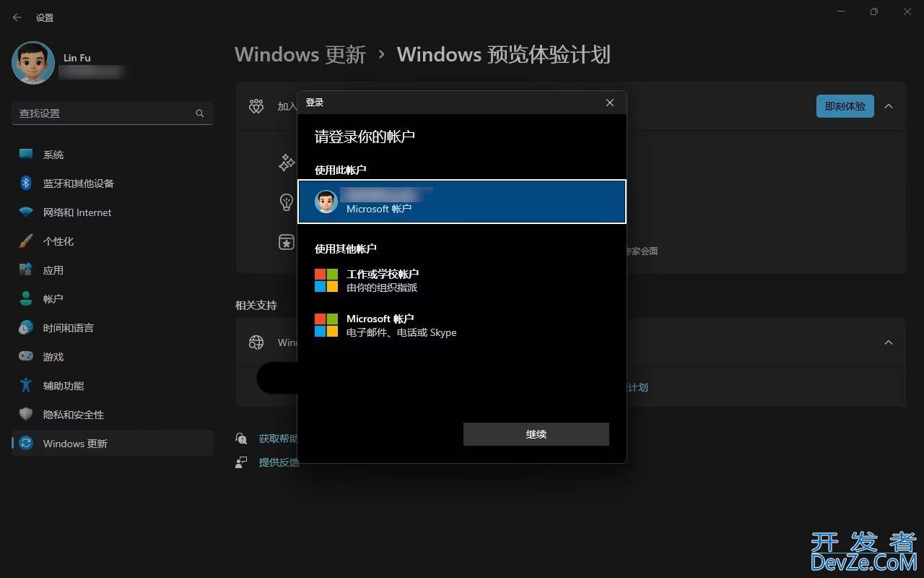Click the 获取帮助 headset icon

(241, 439)
